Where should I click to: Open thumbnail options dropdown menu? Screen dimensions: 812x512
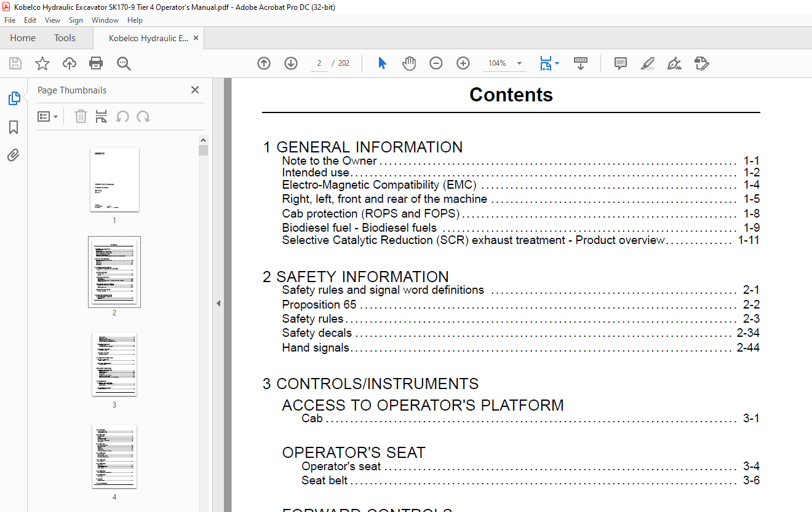point(47,116)
